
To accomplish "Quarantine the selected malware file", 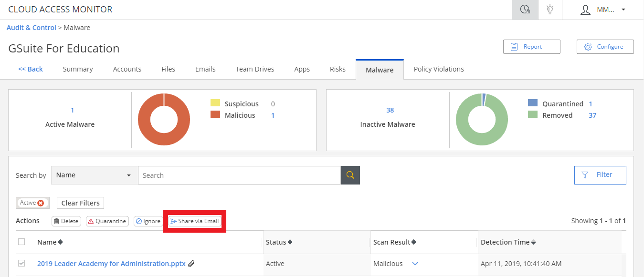I will click(x=107, y=221).
